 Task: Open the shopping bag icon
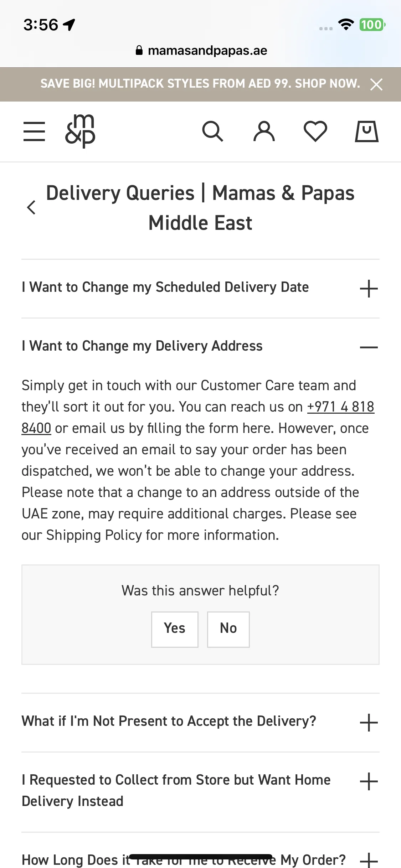[367, 131]
